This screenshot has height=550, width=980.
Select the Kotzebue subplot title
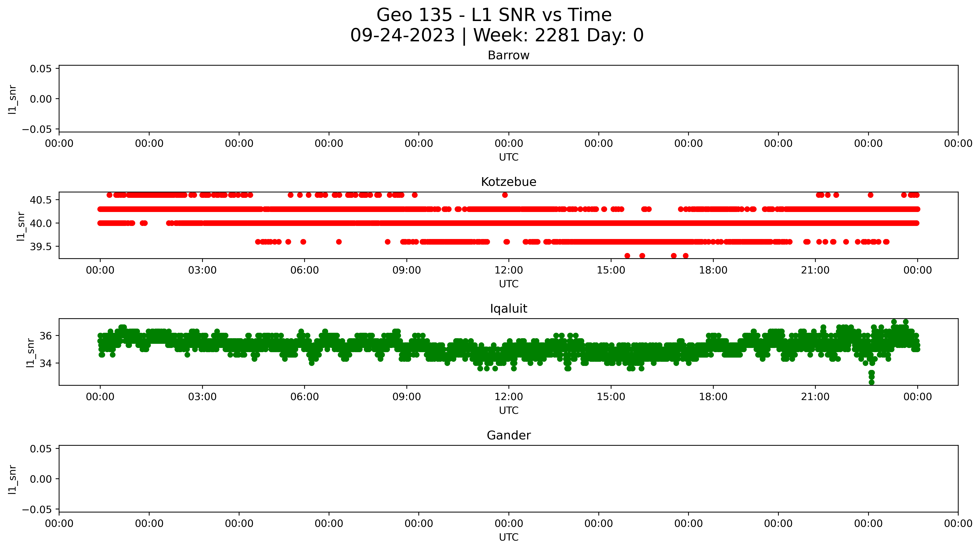[x=509, y=182]
